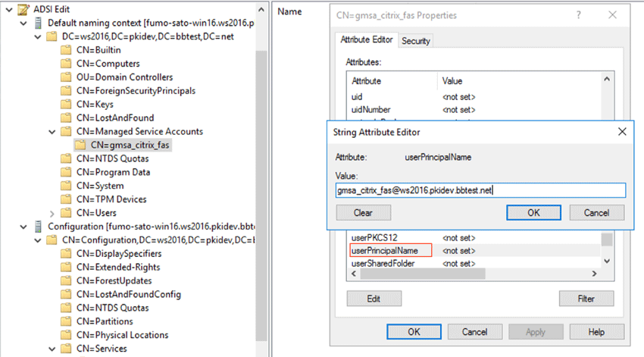Click the CN=gmsa_citrix_fas folder icon
The image size is (644, 357).
coord(80,145)
